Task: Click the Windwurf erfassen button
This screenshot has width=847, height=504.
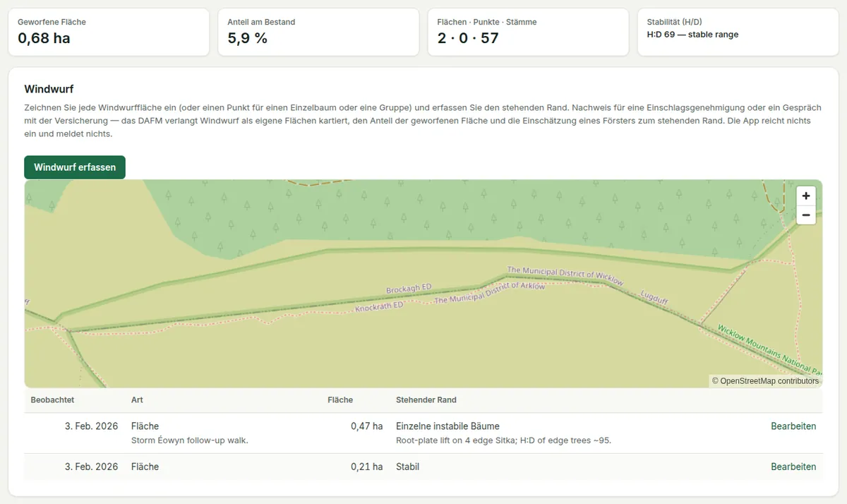Action: (75, 167)
